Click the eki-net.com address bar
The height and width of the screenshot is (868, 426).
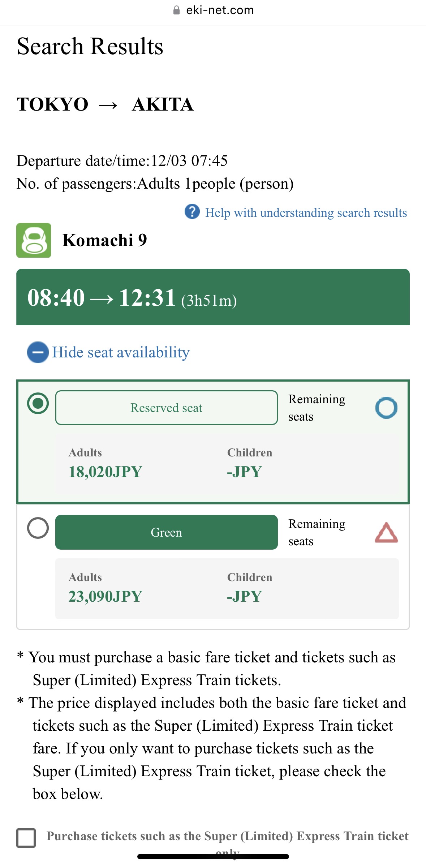tap(219, 10)
